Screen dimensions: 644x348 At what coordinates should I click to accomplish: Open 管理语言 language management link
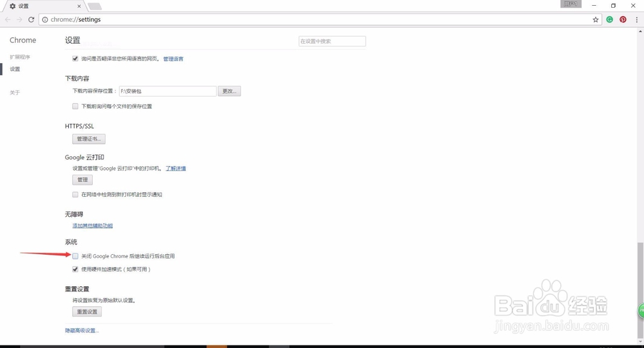click(173, 59)
